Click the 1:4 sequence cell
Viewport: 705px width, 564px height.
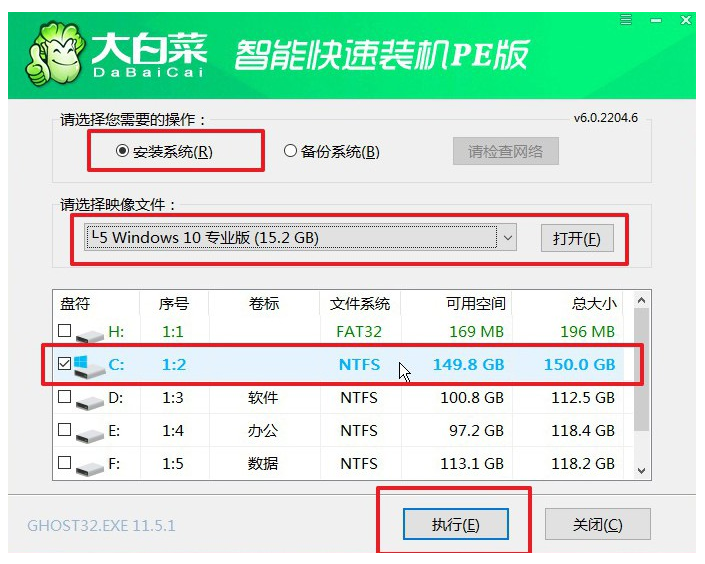point(173,430)
